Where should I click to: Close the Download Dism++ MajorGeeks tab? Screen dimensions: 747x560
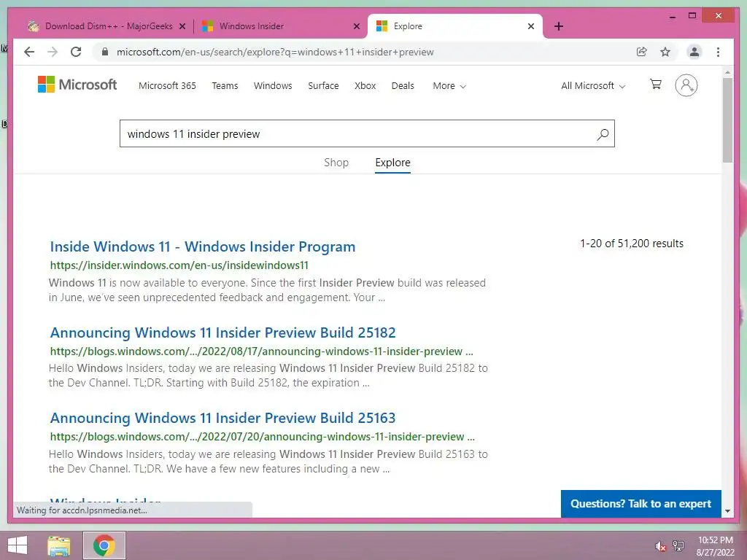click(x=182, y=26)
